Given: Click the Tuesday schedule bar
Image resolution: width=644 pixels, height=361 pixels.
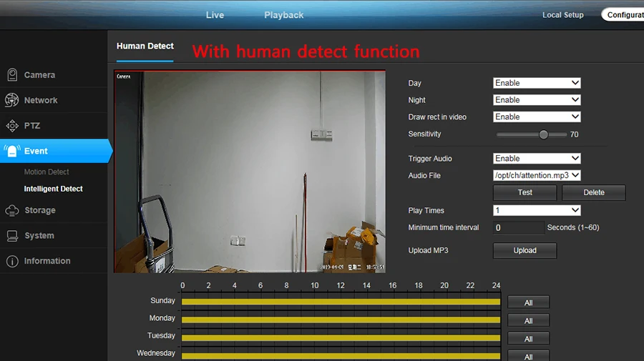Looking at the screenshot, I should click(341, 338).
